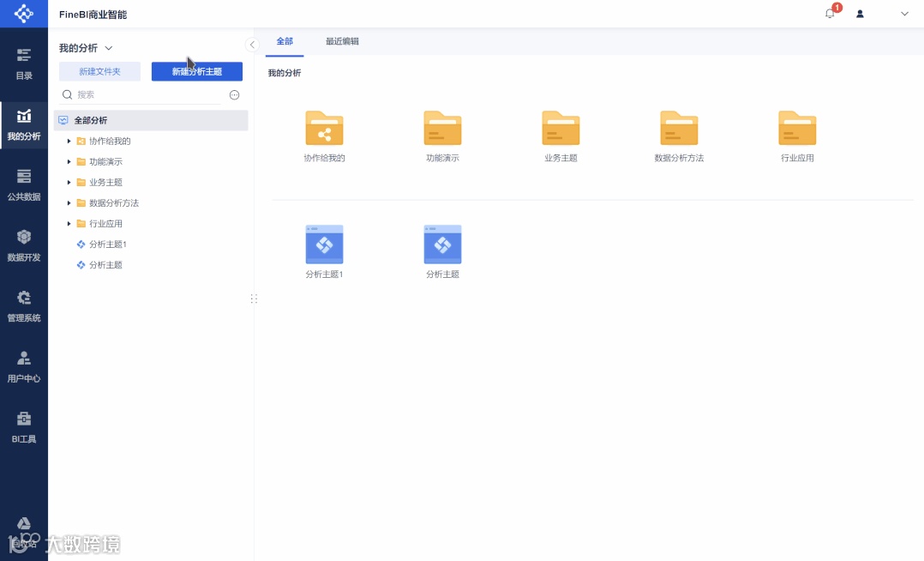
Task: Open the more options circle icon
Action: click(235, 95)
